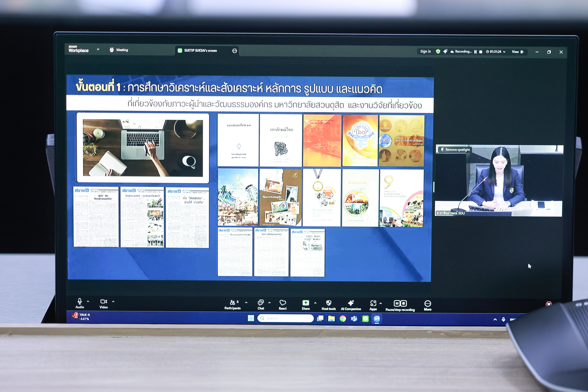Image resolution: width=588 pixels, height=392 pixels.
Task: Open LINE app from taskbar
Action: click(365, 318)
